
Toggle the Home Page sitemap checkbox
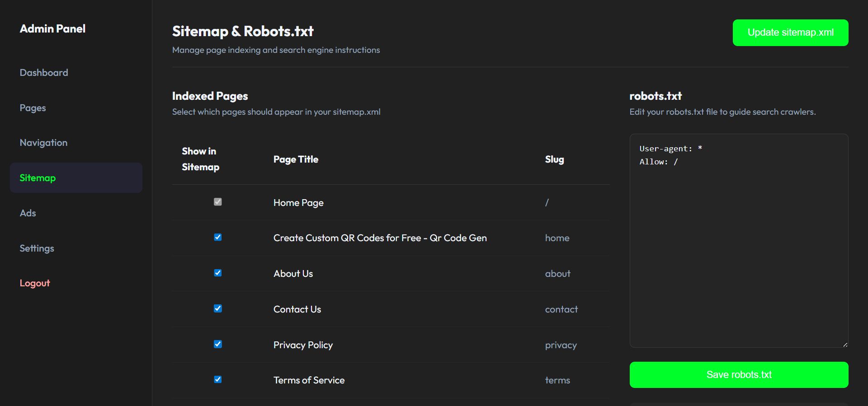(x=218, y=202)
